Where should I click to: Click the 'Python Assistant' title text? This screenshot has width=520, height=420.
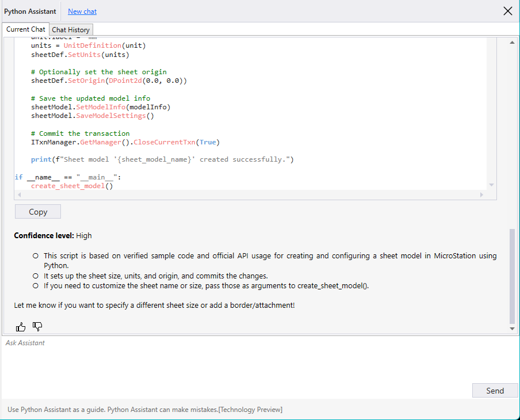point(30,12)
